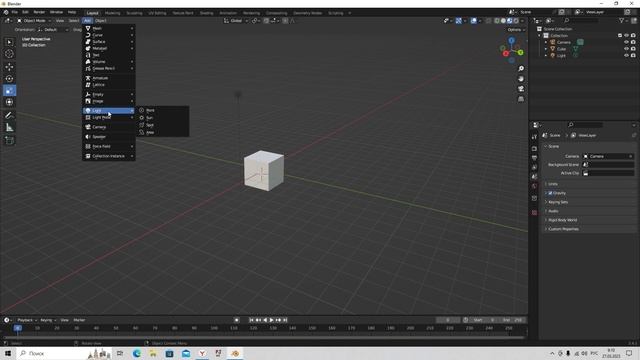Open the Modeling workspace tab

[x=112, y=13]
